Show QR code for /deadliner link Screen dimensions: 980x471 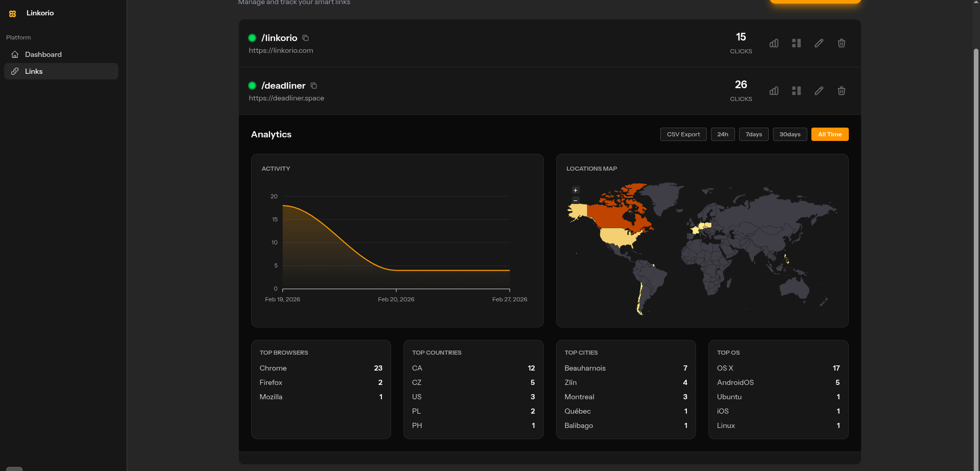(797, 91)
